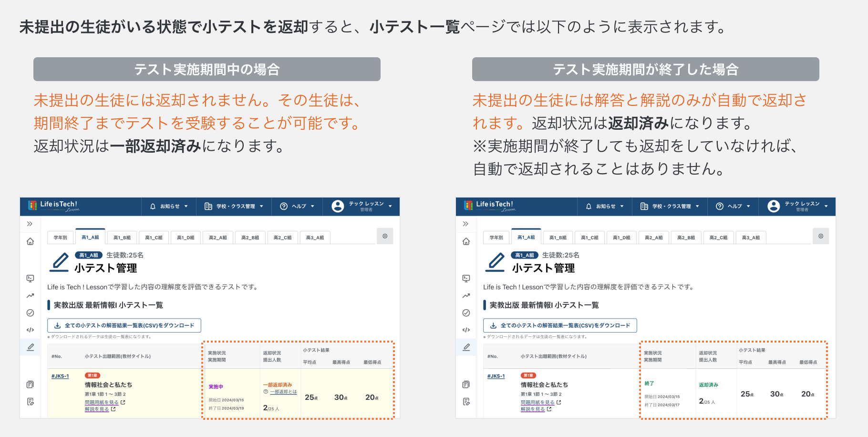Select the terminal monitor sidebar icon in 実施中 screenshot

30,278
